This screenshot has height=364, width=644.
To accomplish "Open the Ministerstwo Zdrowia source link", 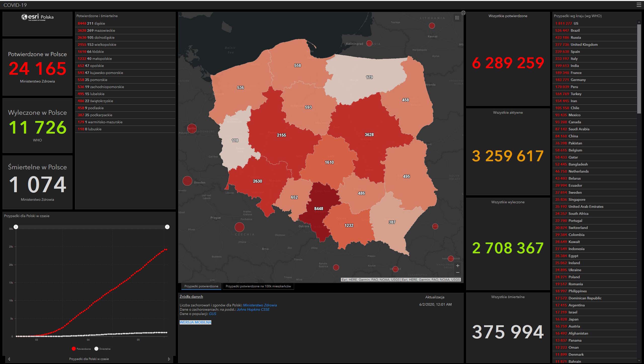I will pos(260,305).
